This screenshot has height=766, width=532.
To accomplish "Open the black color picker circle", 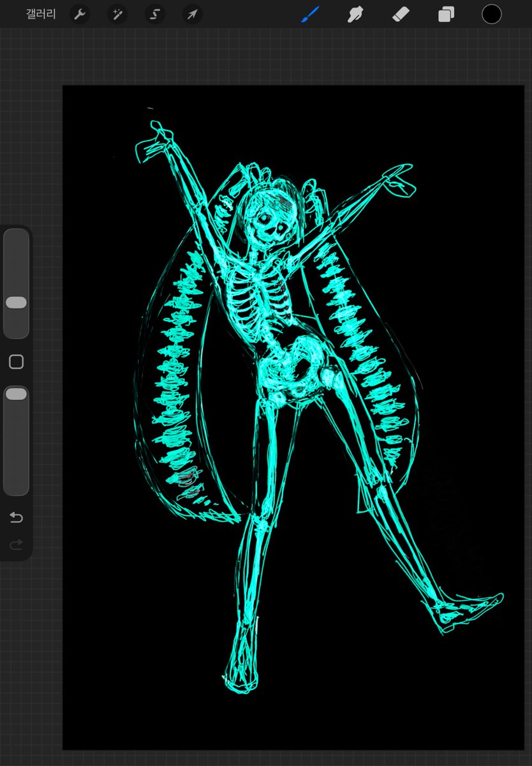I will pyautogui.click(x=491, y=14).
